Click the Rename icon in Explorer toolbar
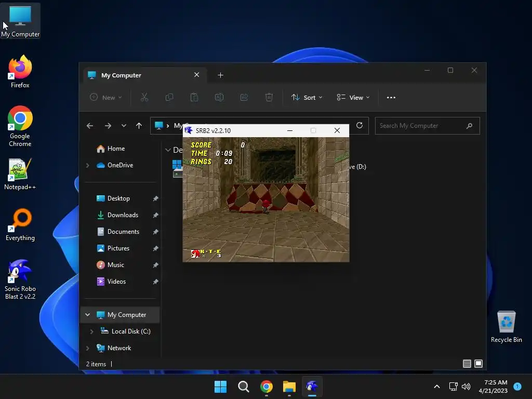Screen dimensions: 532x399 click(x=219, y=97)
